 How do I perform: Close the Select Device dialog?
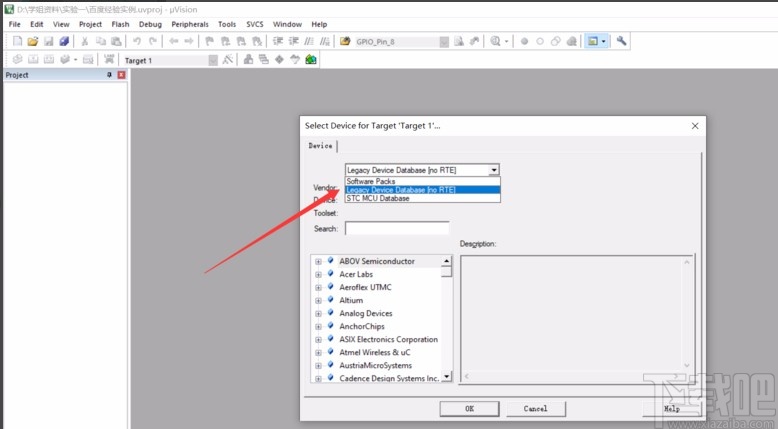pos(695,126)
